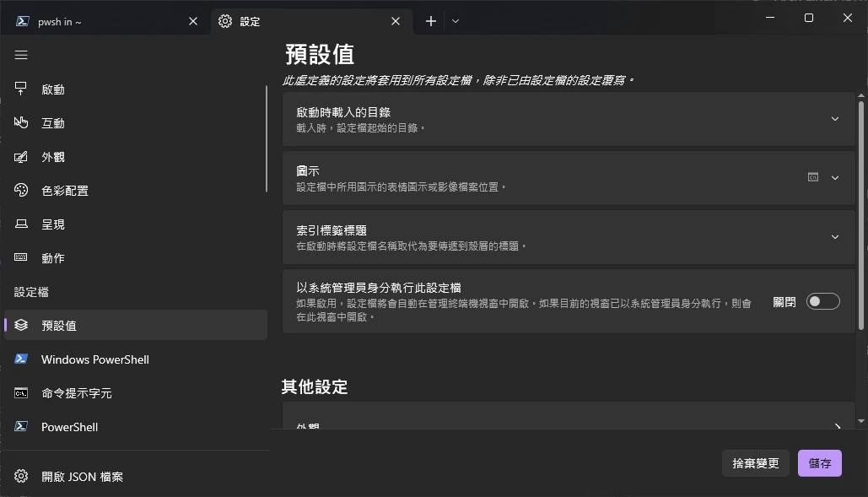868x497 pixels.
Task: Open the 動作 actions settings page
Action: click(52, 258)
